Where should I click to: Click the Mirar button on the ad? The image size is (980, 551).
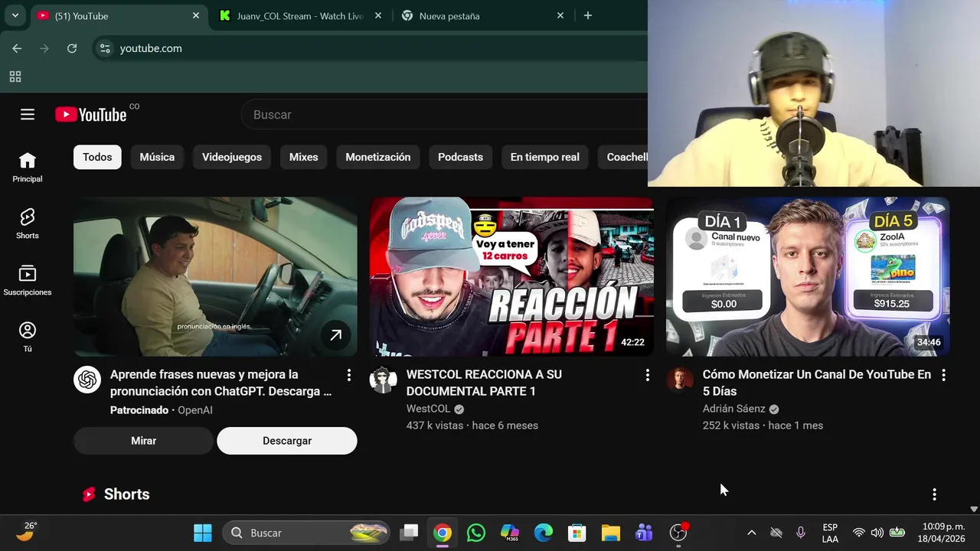[143, 441]
